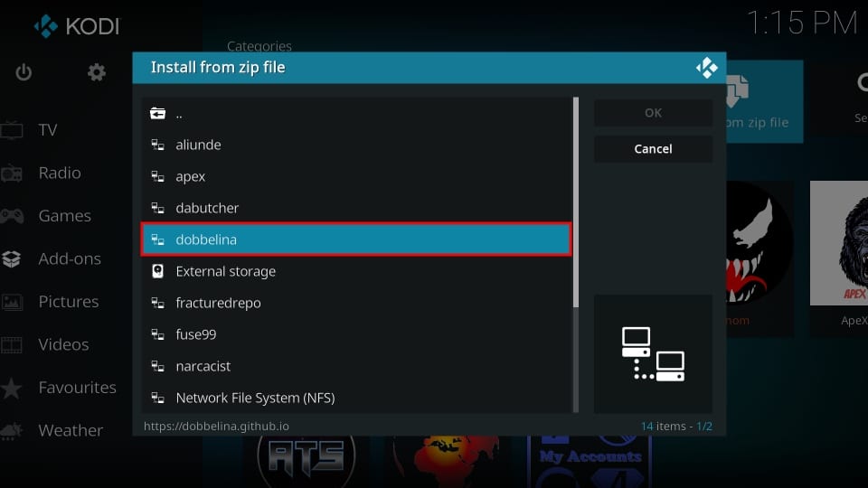Click the OK button
868x488 pixels.
tap(653, 113)
